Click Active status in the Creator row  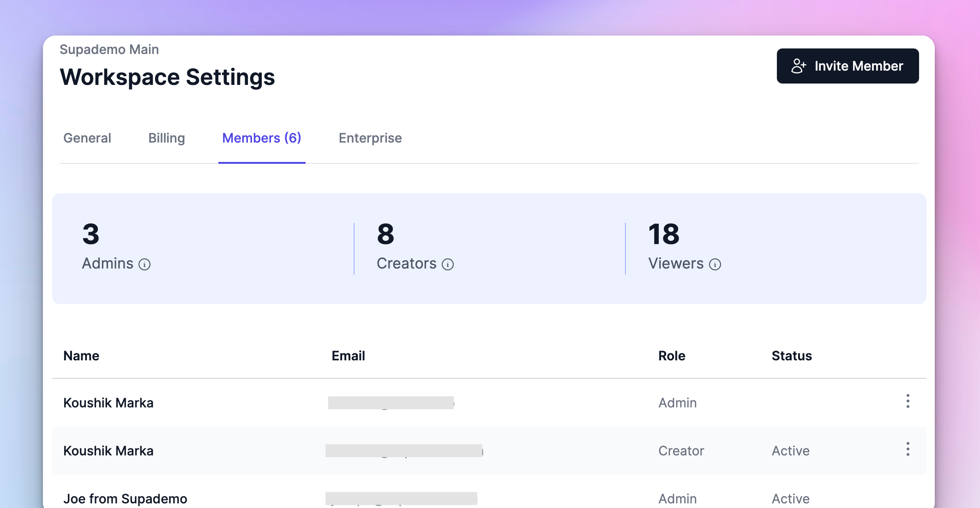click(791, 451)
